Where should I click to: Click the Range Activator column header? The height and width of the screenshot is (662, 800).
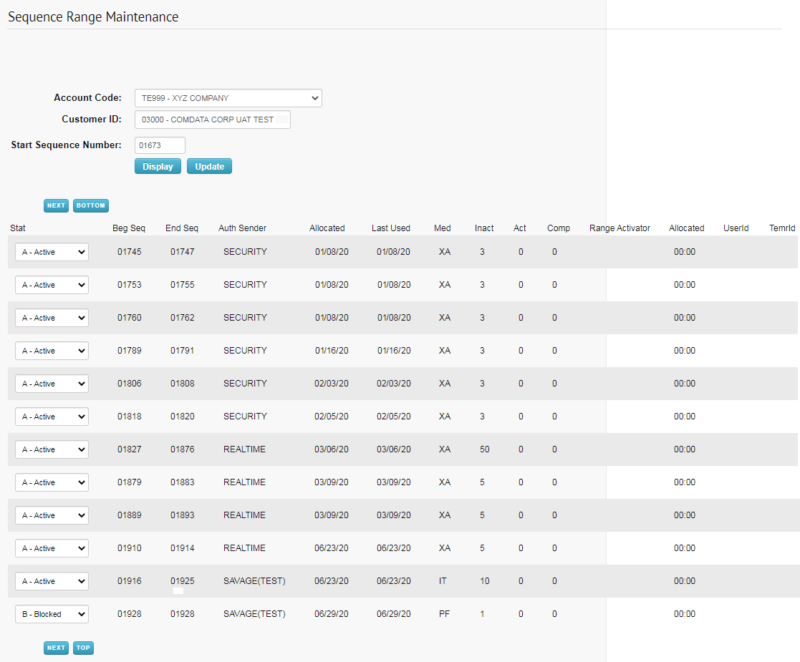tap(619, 228)
